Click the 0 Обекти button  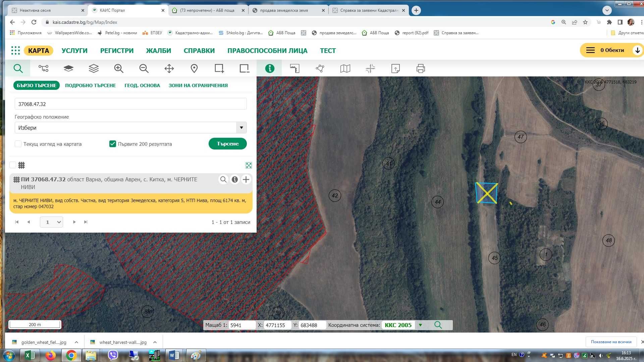(x=611, y=50)
